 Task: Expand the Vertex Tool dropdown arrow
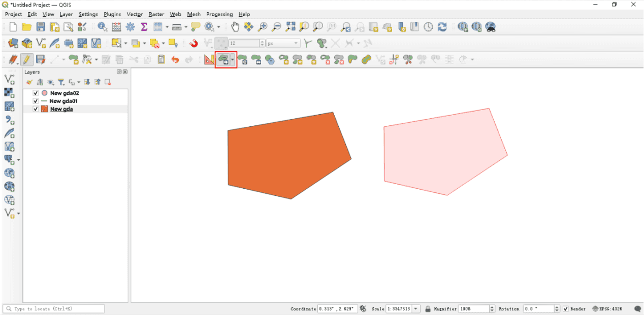tap(96, 60)
